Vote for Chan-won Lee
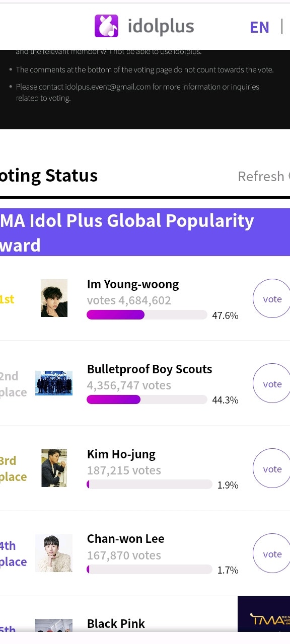Viewport: 290px width, 644px height. [x=271, y=553]
